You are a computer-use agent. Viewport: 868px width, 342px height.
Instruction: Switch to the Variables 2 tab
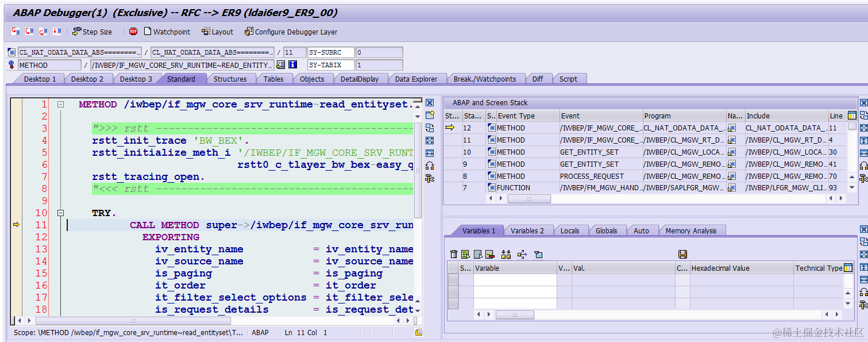coord(527,230)
